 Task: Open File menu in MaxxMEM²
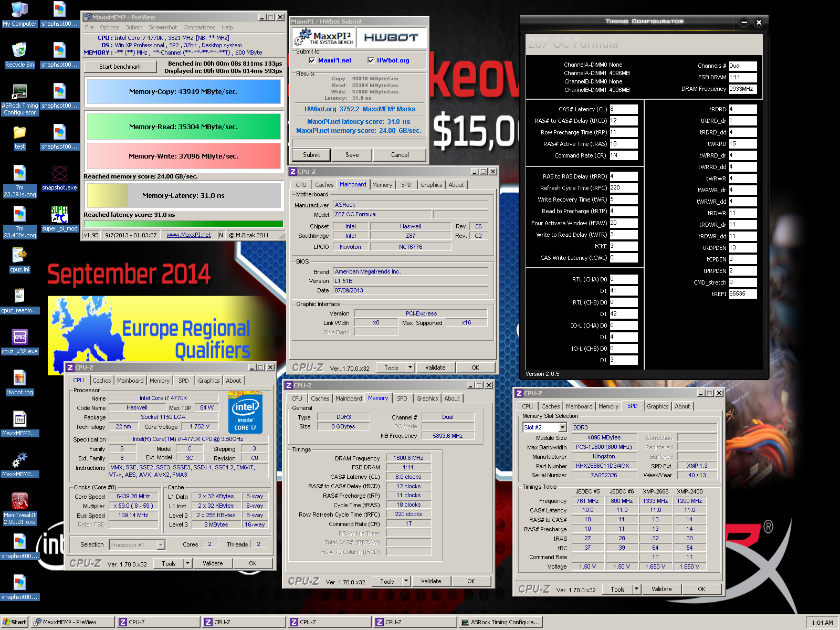pyautogui.click(x=89, y=27)
